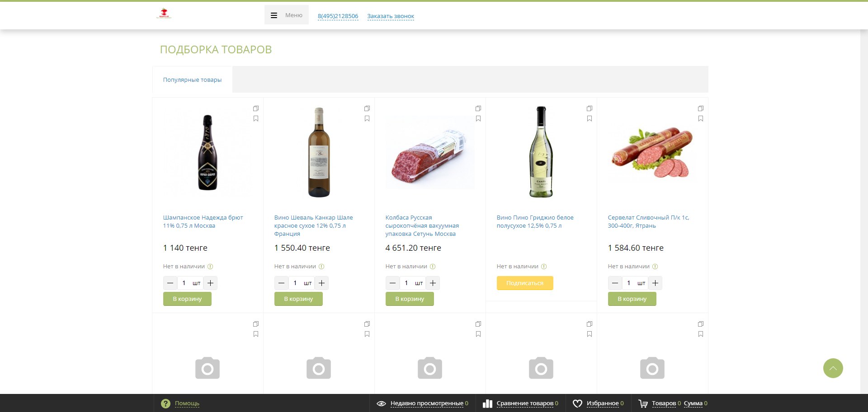Open the Сервелат Сливочный product image

[x=652, y=152]
